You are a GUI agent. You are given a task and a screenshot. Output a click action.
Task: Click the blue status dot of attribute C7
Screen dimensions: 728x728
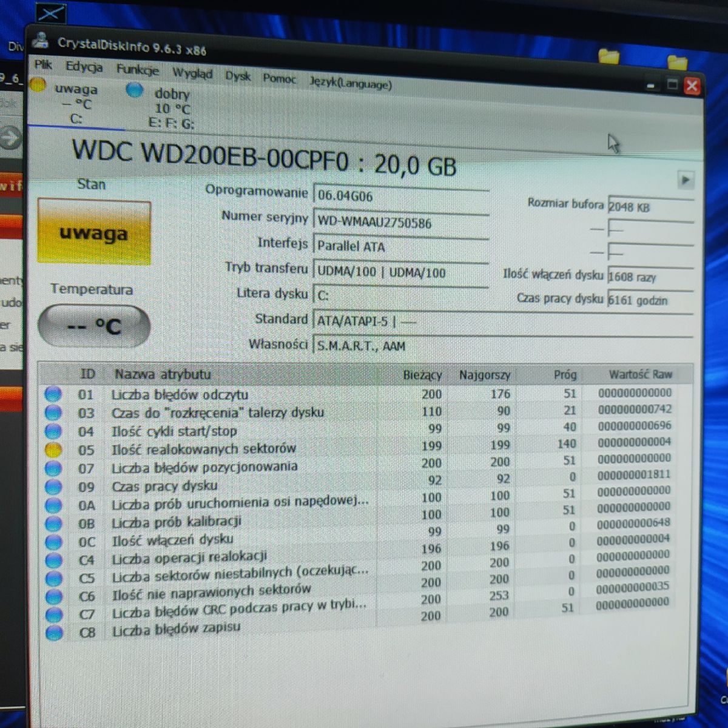click(54, 614)
